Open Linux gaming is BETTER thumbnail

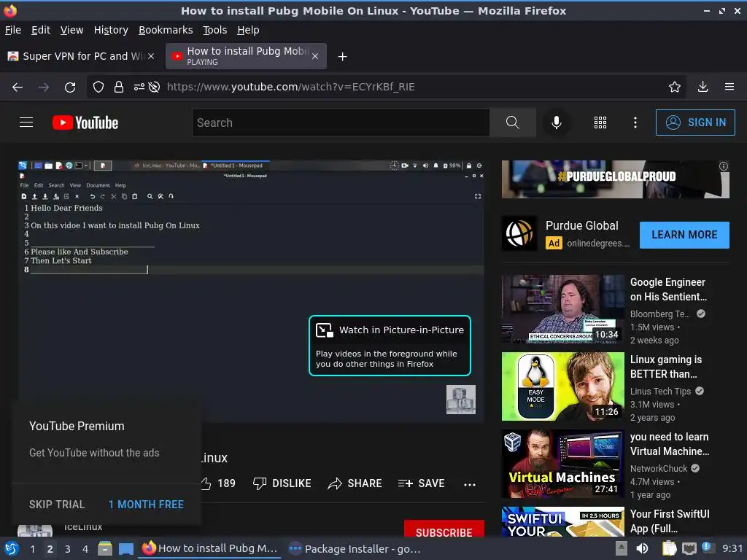[562, 386]
